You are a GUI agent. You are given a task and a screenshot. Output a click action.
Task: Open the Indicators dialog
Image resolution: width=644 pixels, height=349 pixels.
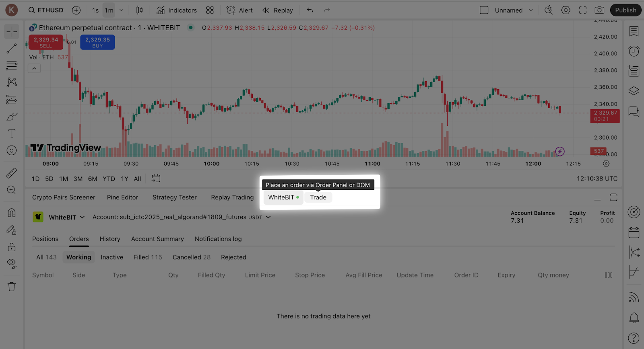[x=176, y=10]
